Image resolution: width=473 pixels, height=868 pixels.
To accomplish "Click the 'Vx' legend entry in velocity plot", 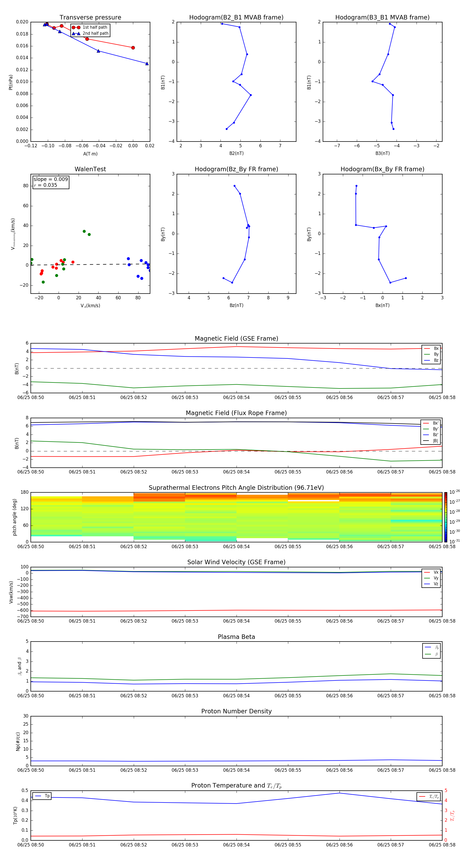I will pyautogui.click(x=431, y=572).
